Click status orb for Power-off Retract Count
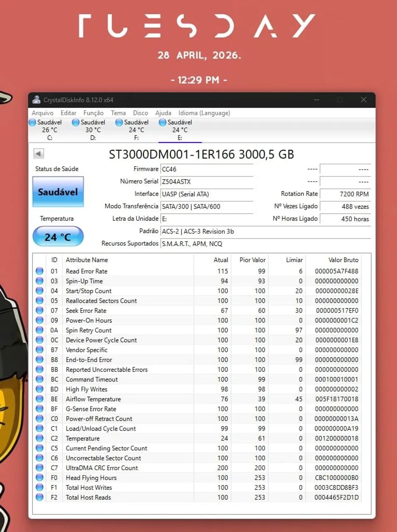The height and width of the screenshot is (532, 397). (39, 419)
